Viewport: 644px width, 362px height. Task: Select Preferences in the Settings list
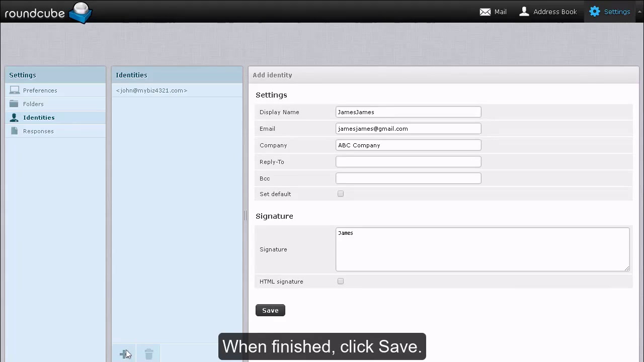pos(55,90)
